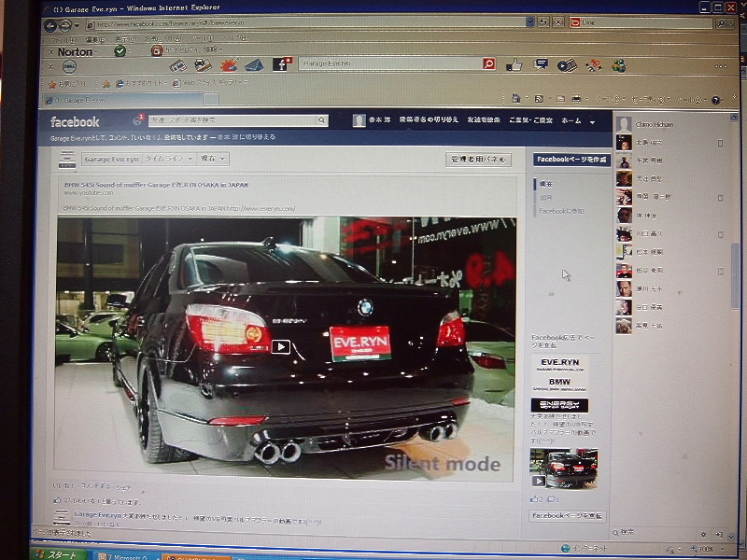Refresh the page using the refresh icon

coord(543,21)
